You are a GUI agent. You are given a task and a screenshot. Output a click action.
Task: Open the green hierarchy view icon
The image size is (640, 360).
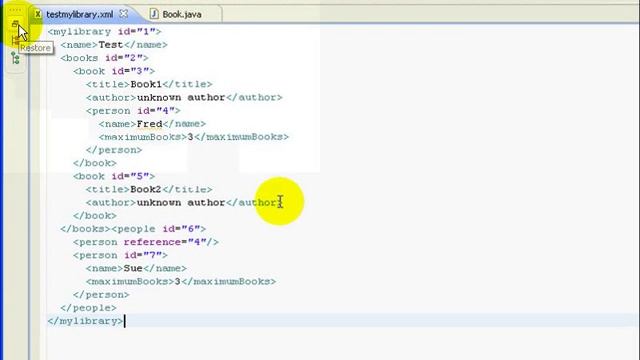(16, 59)
